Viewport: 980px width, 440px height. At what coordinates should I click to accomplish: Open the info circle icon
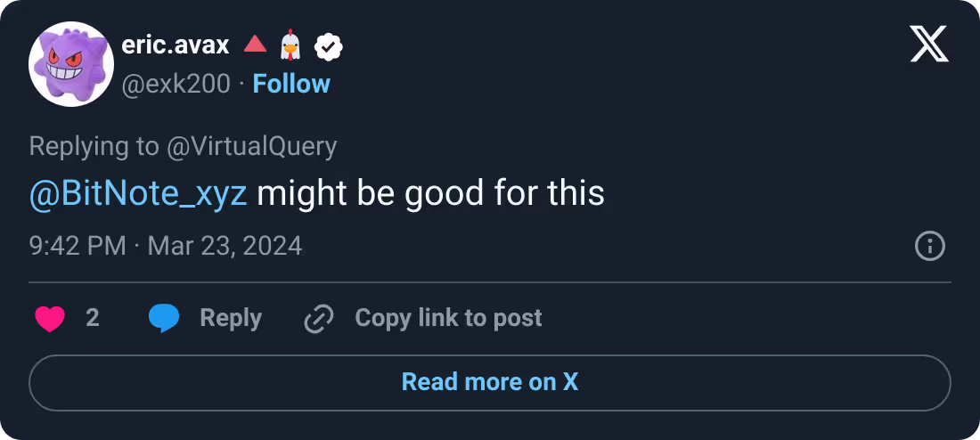point(930,246)
